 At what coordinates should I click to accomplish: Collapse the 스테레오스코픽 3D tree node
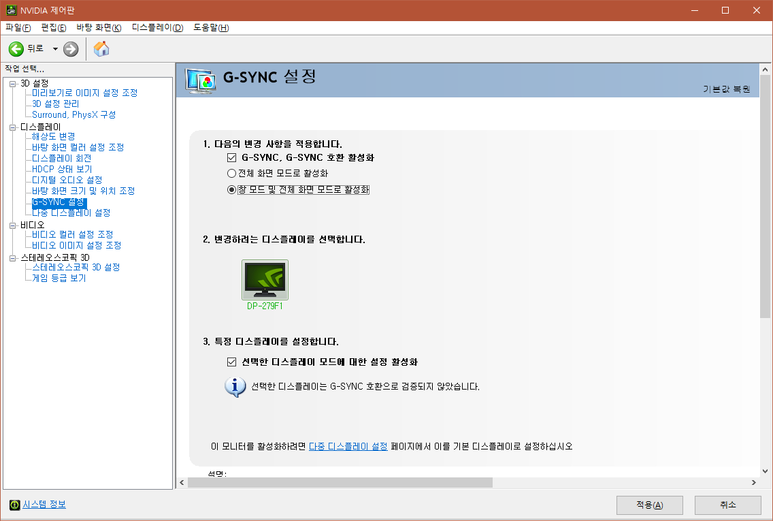[x=13, y=258]
